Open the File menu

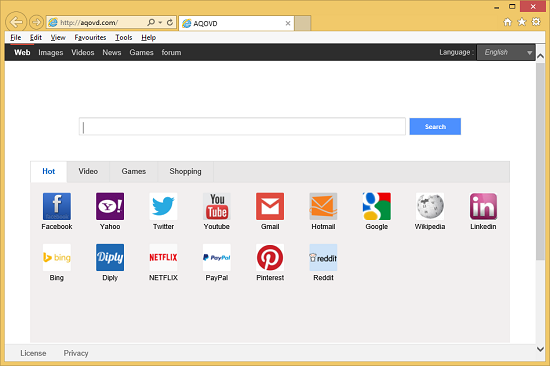pos(16,38)
